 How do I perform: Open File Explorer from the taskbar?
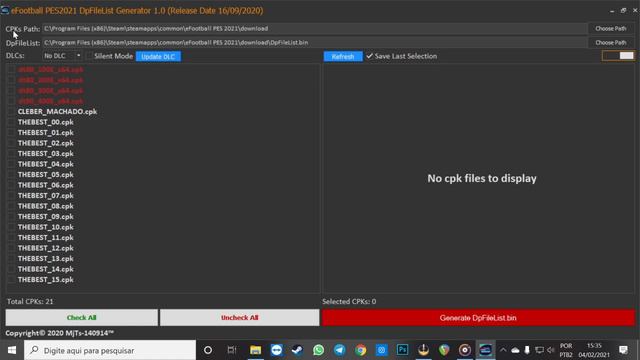pos(256,350)
